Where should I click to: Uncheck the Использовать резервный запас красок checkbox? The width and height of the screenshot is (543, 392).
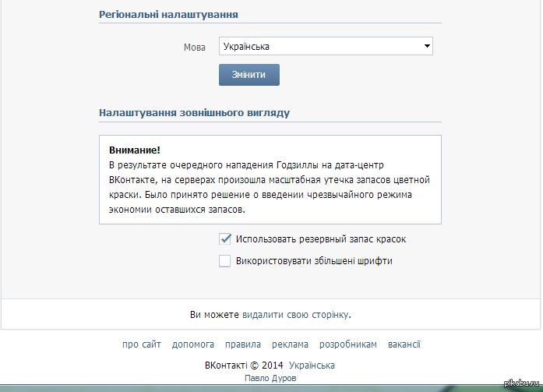click(x=225, y=239)
